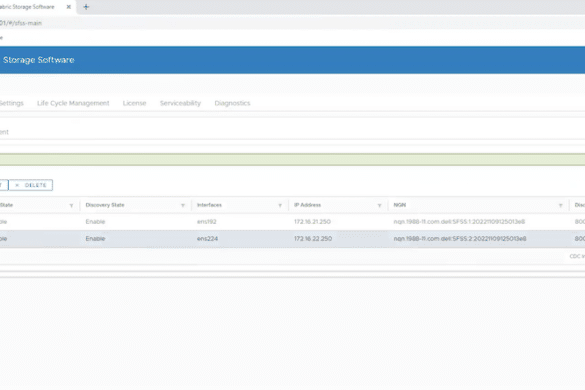Filter the Interfaces column

[x=280, y=205]
